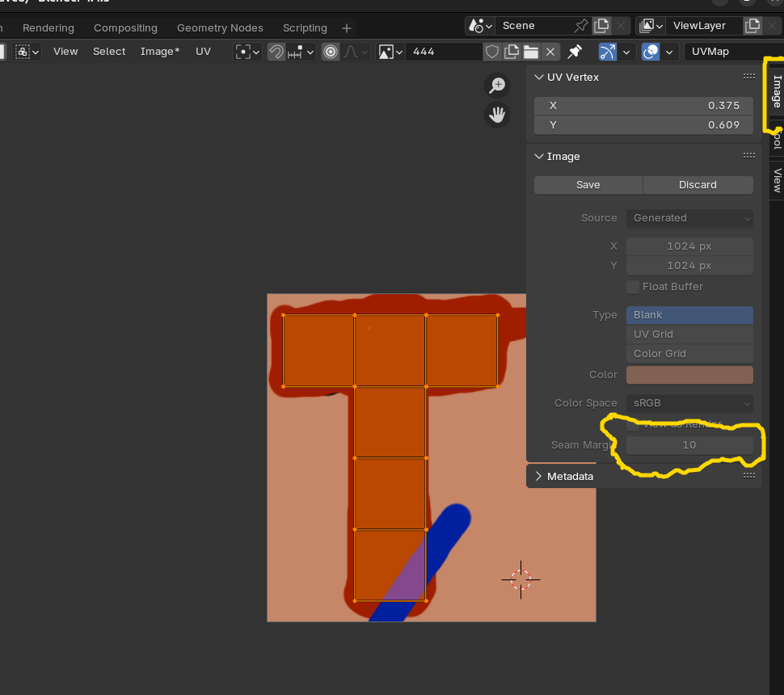
Task: Grab the Metadata panel drag handle dots
Action: [x=749, y=475]
